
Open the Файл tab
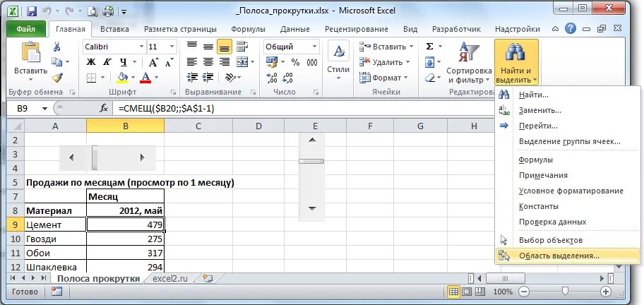pyautogui.click(x=26, y=29)
